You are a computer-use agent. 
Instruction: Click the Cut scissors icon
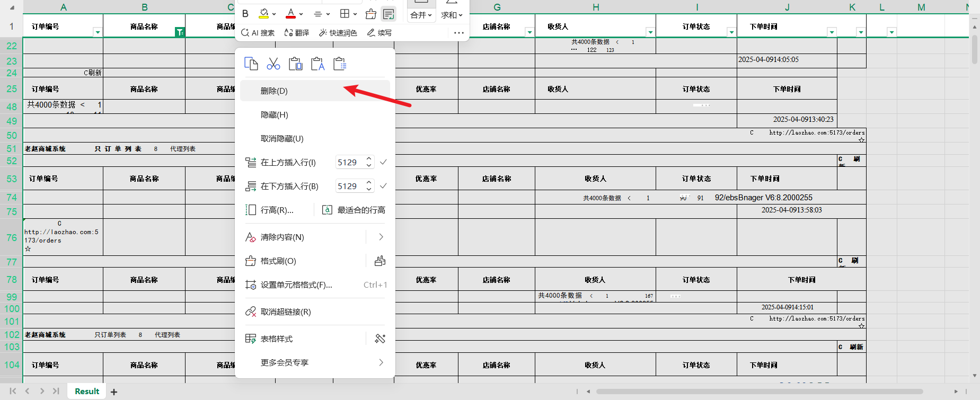tap(273, 64)
